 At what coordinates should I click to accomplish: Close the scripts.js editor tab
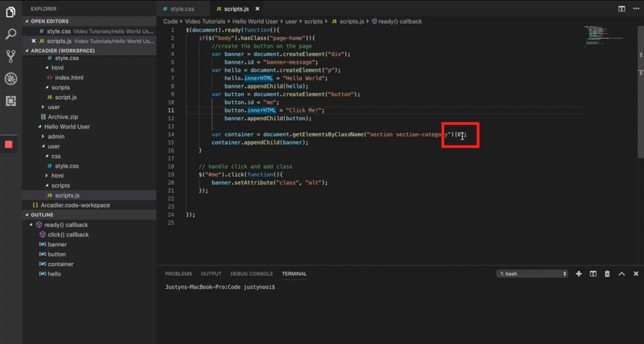(x=257, y=9)
